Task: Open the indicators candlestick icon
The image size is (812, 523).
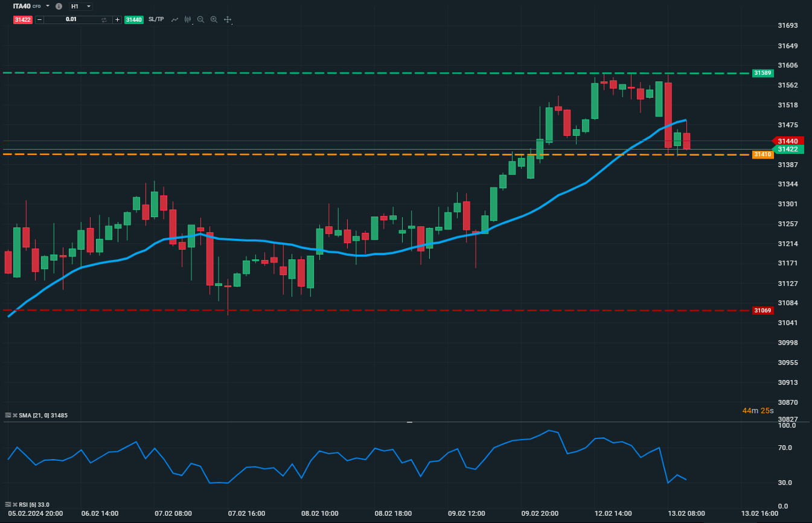Action: [x=188, y=19]
